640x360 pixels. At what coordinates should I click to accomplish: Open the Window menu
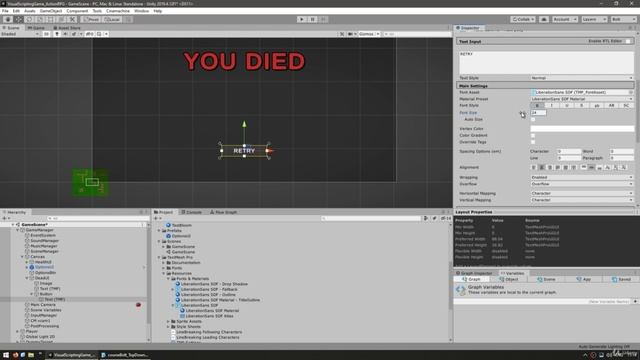(142, 11)
